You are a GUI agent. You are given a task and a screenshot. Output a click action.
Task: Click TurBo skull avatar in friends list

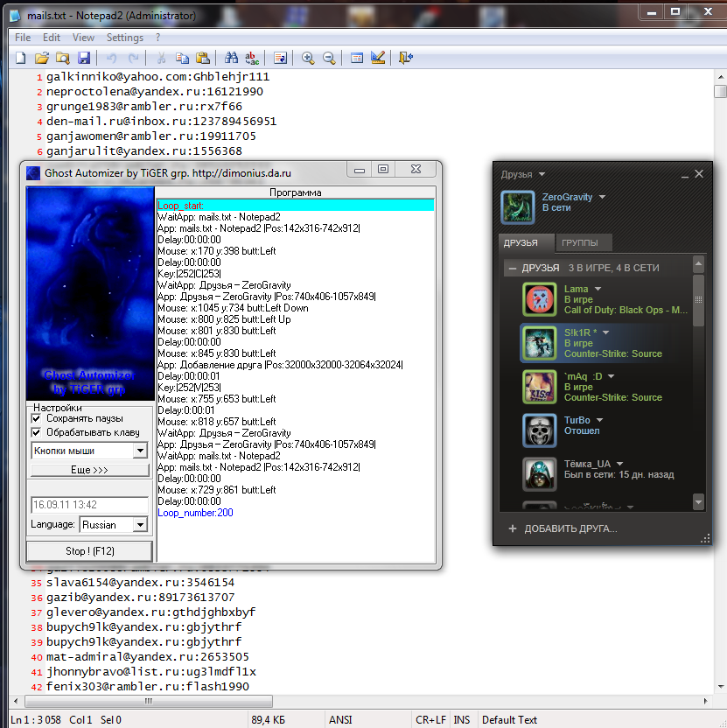540,430
